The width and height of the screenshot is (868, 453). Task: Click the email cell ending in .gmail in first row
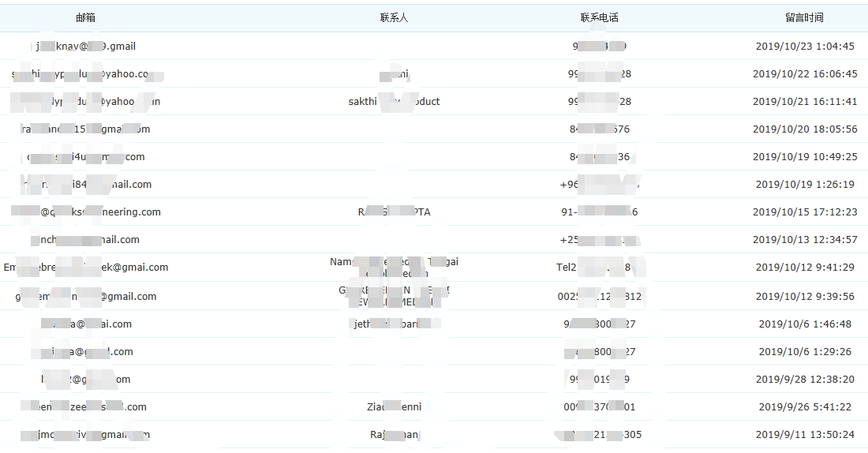click(86, 47)
